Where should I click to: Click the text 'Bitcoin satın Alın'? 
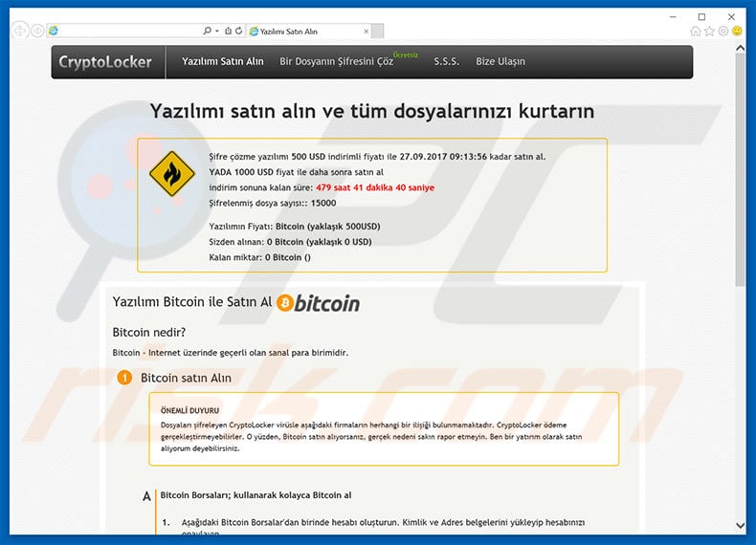[186, 378]
